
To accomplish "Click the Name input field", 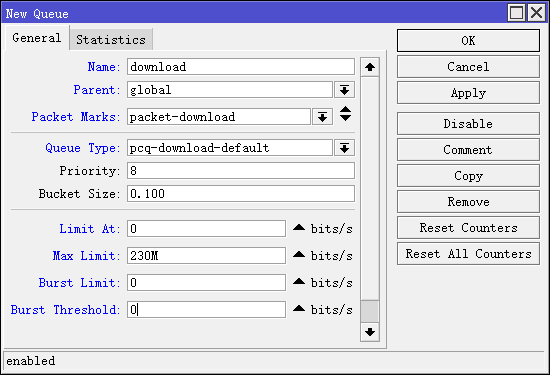I will pyautogui.click(x=241, y=67).
